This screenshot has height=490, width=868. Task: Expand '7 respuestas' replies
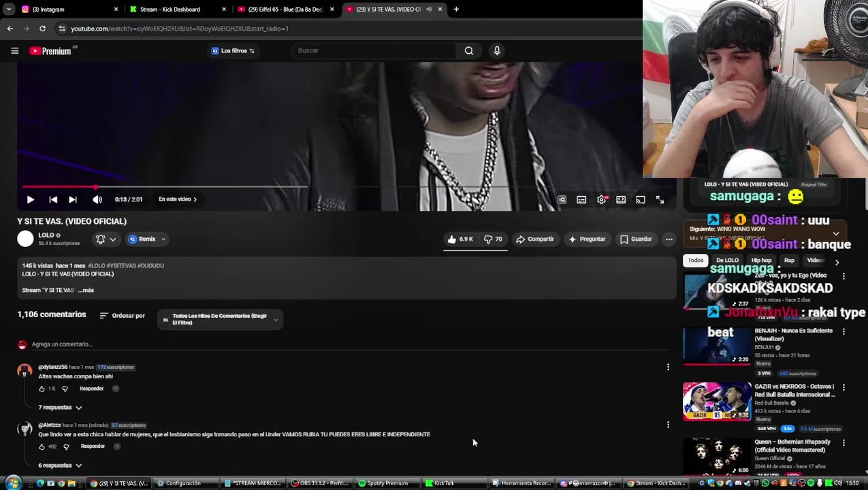pos(60,407)
